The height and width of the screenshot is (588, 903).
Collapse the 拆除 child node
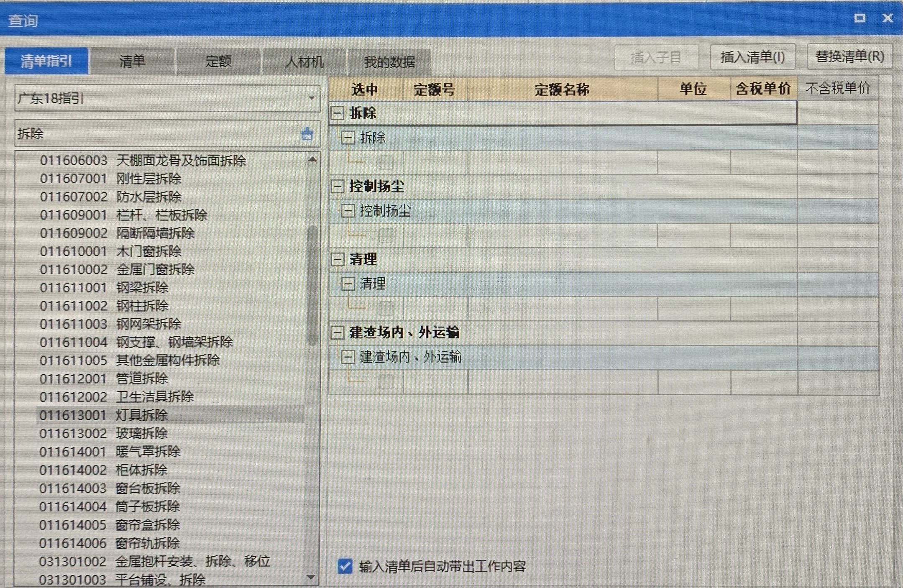click(348, 137)
